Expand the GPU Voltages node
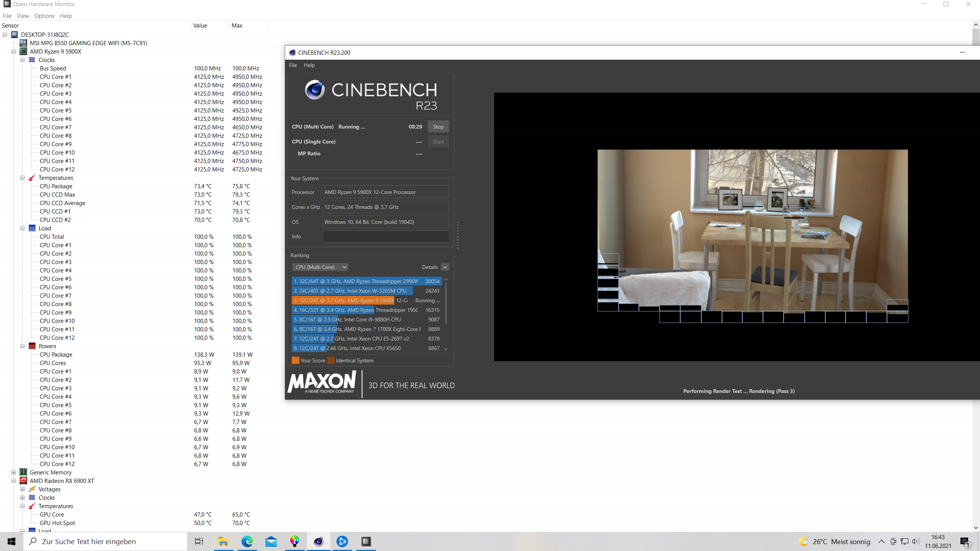The height and width of the screenshot is (551, 980). (23, 489)
